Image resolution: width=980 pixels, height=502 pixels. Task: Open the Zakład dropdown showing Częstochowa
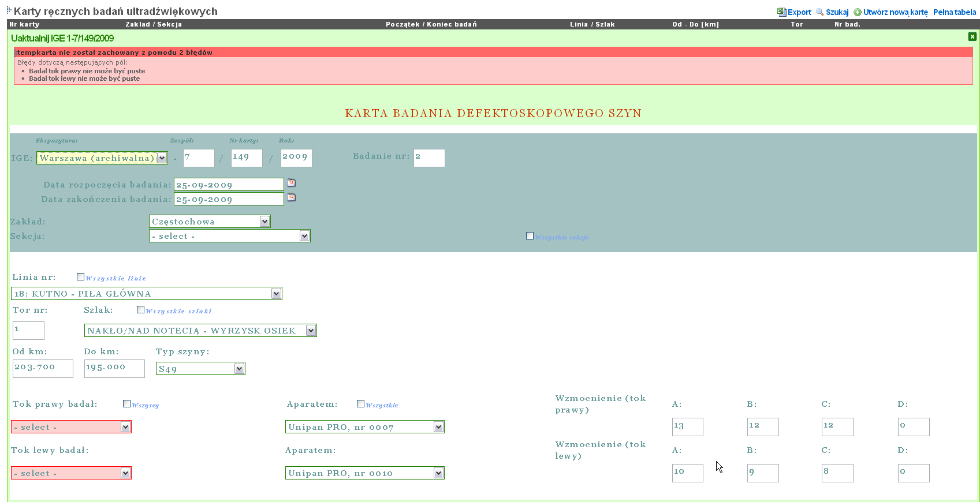coord(264,222)
